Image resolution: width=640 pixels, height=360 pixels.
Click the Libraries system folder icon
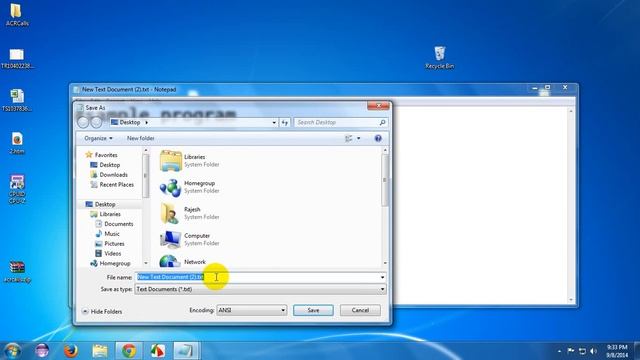pos(171,161)
